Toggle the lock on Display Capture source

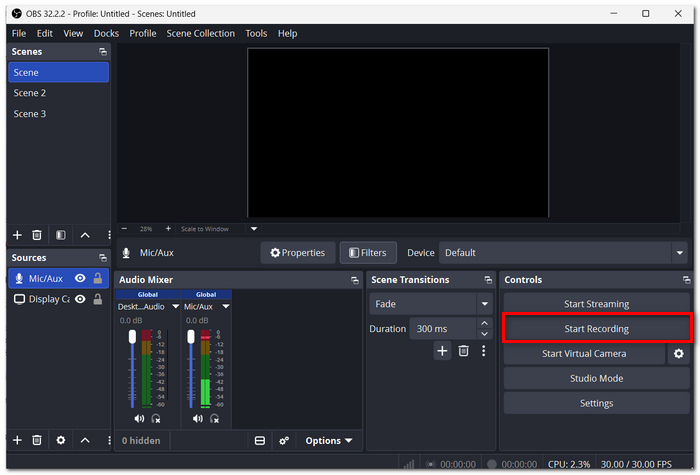click(98, 299)
